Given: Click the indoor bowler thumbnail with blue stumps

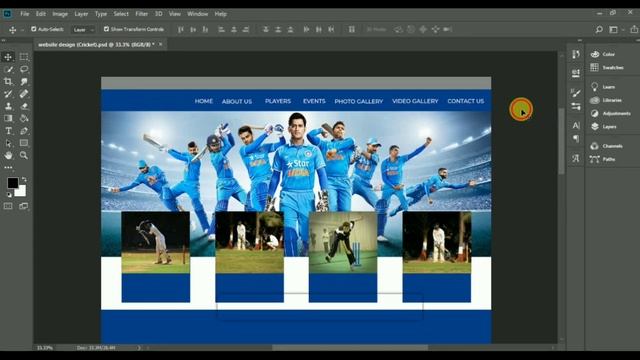Looking at the screenshot, I should 343,242.
